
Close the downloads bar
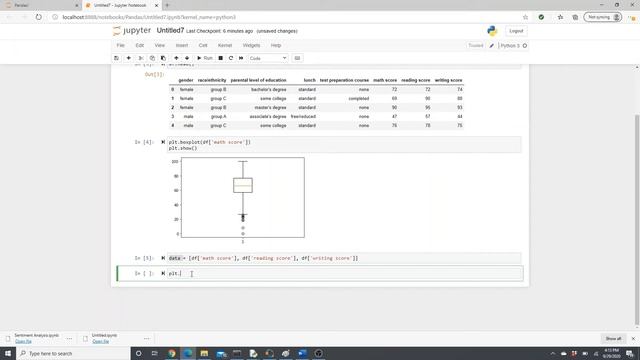point(633,338)
